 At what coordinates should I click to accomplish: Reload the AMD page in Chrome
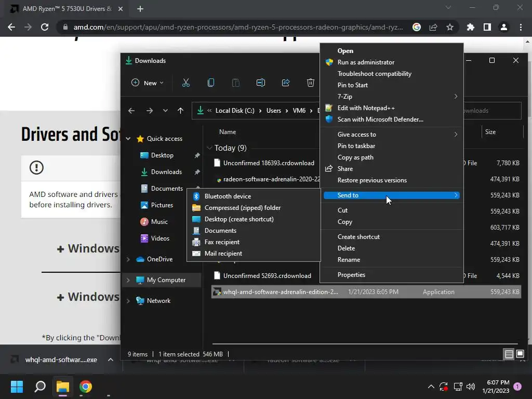click(45, 27)
